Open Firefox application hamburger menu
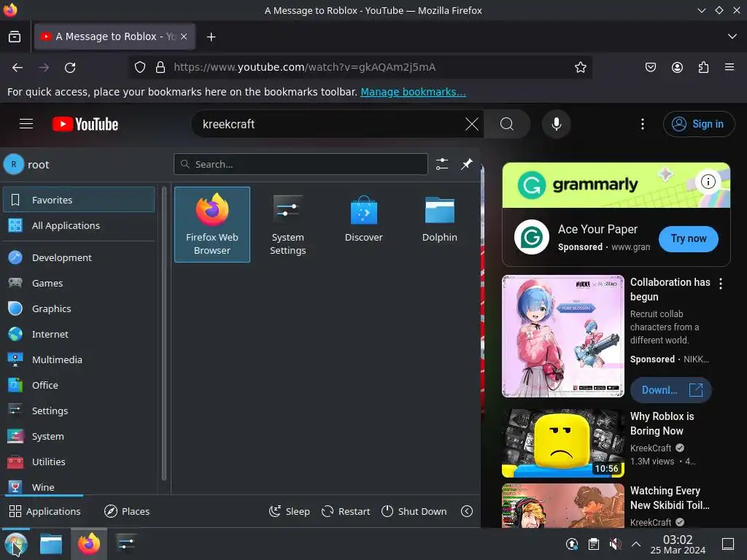747x560 pixels. (729, 68)
